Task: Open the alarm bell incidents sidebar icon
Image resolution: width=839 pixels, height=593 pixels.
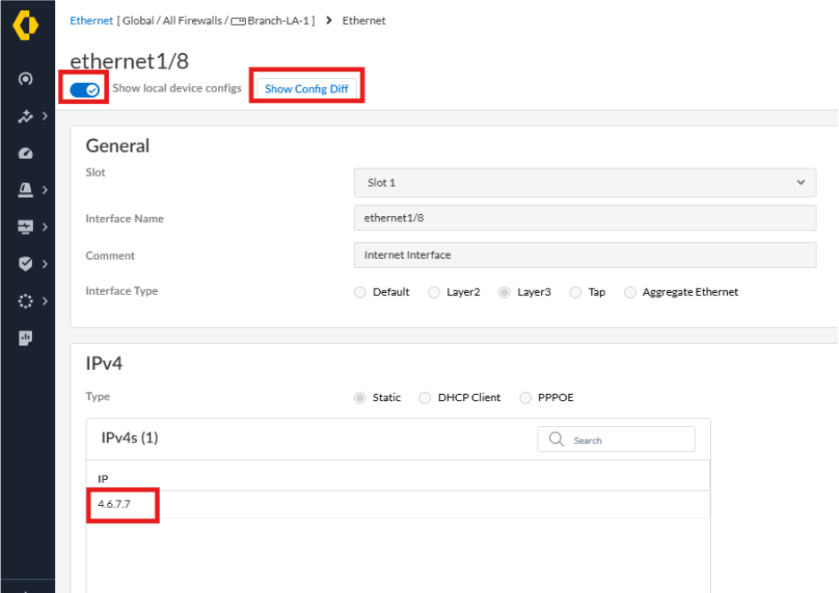Action: (x=25, y=190)
